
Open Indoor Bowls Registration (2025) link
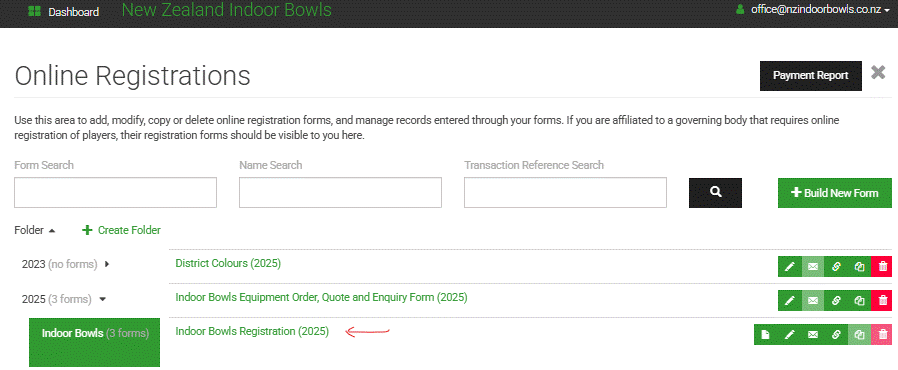click(252, 331)
